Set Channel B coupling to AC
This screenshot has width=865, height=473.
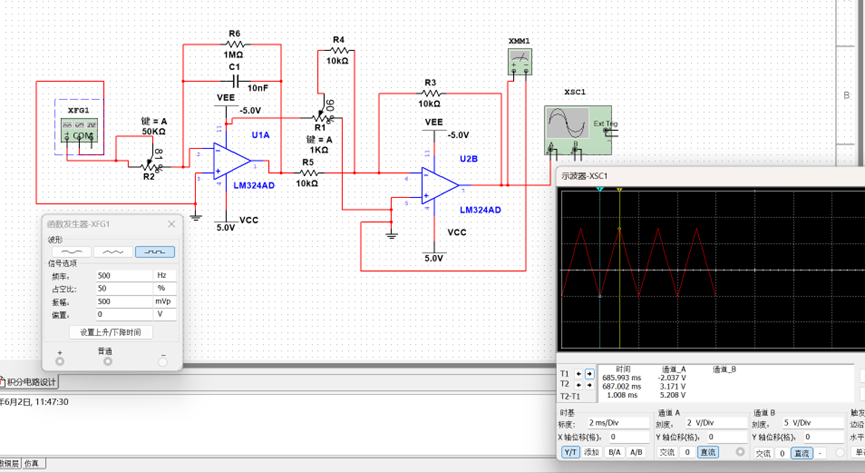tap(763, 453)
